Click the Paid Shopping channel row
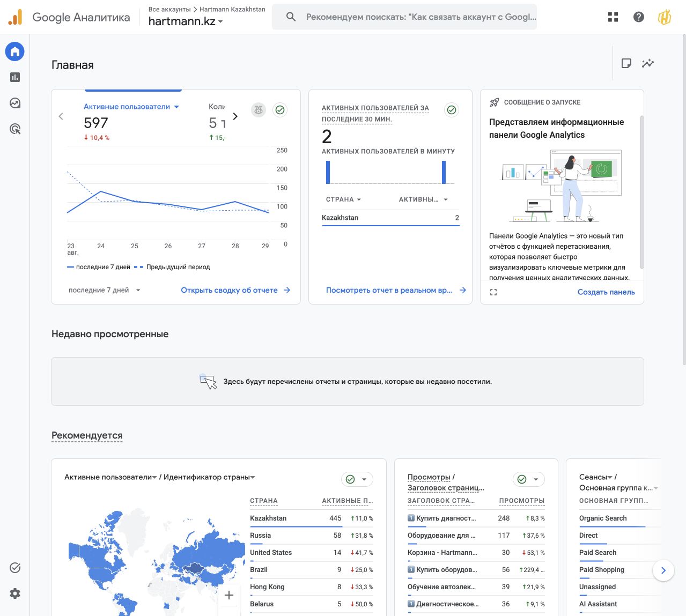This screenshot has width=686, height=616. (616, 570)
